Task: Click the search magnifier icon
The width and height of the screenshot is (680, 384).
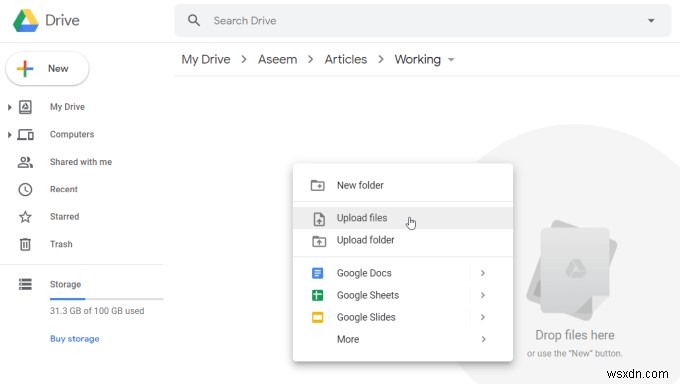Action: tap(194, 20)
